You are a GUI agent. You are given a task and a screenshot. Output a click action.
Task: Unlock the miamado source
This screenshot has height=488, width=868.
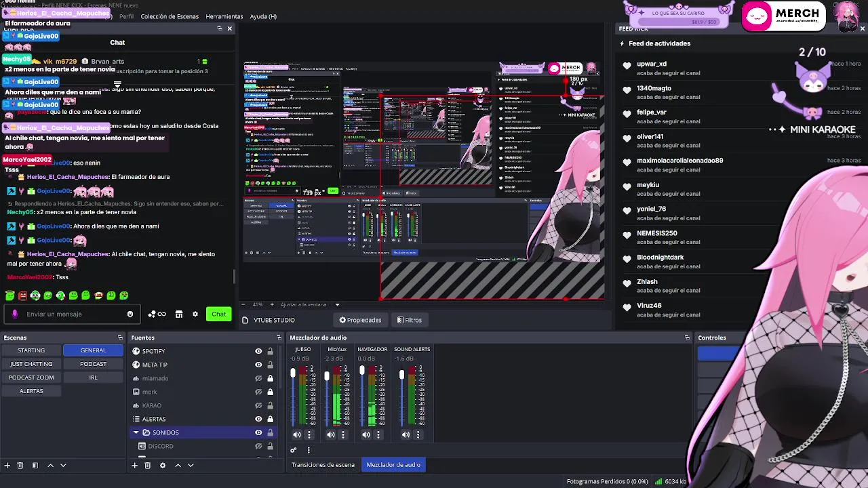270,378
